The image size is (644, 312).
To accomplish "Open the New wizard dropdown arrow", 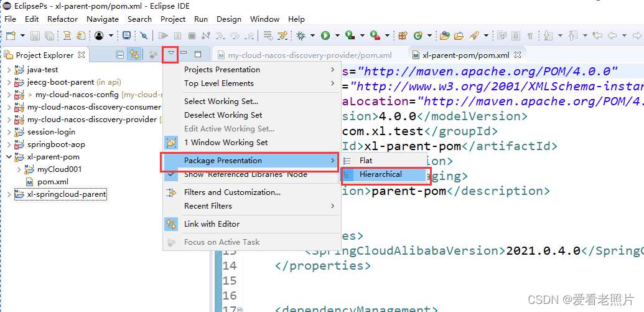I will [x=22, y=35].
